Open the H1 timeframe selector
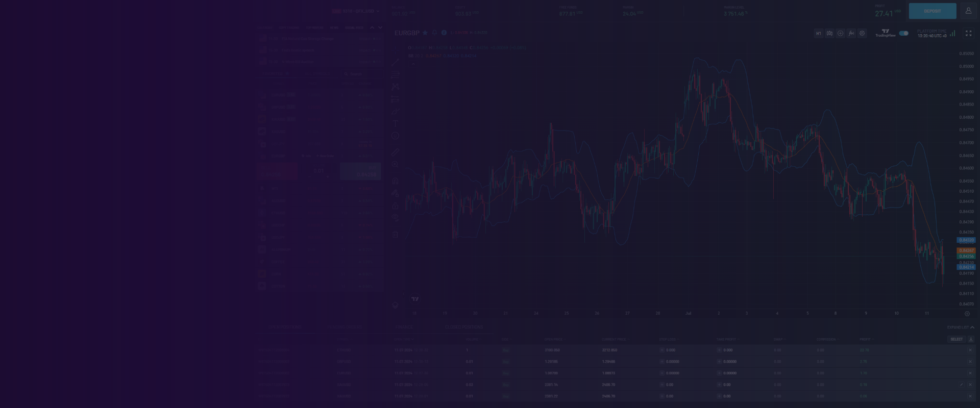980x408 pixels. (x=818, y=33)
